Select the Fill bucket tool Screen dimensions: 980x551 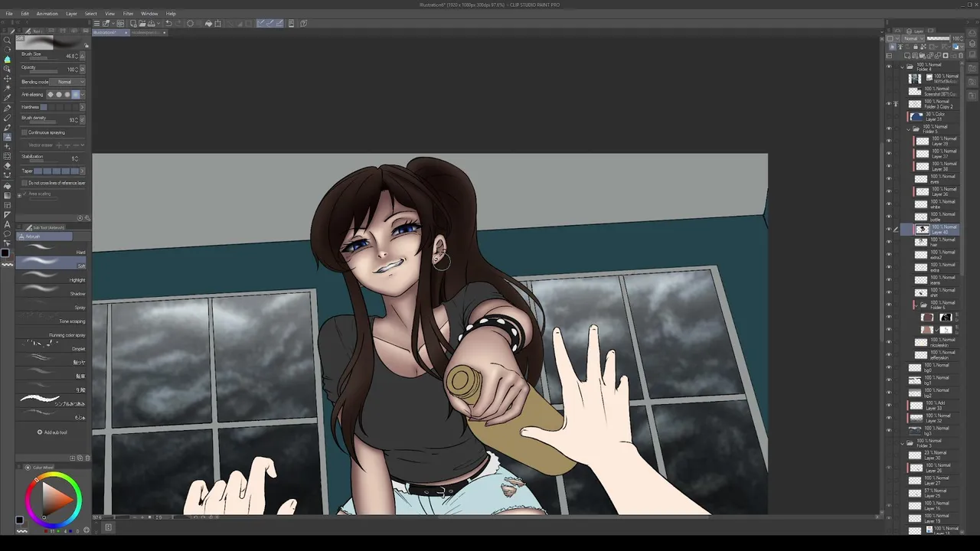point(7,186)
